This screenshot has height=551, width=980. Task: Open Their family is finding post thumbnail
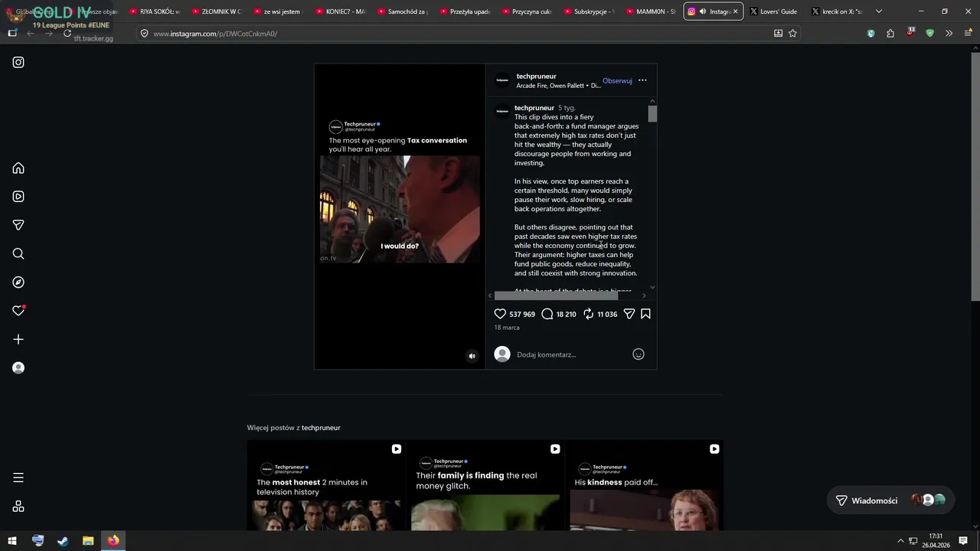(x=485, y=485)
